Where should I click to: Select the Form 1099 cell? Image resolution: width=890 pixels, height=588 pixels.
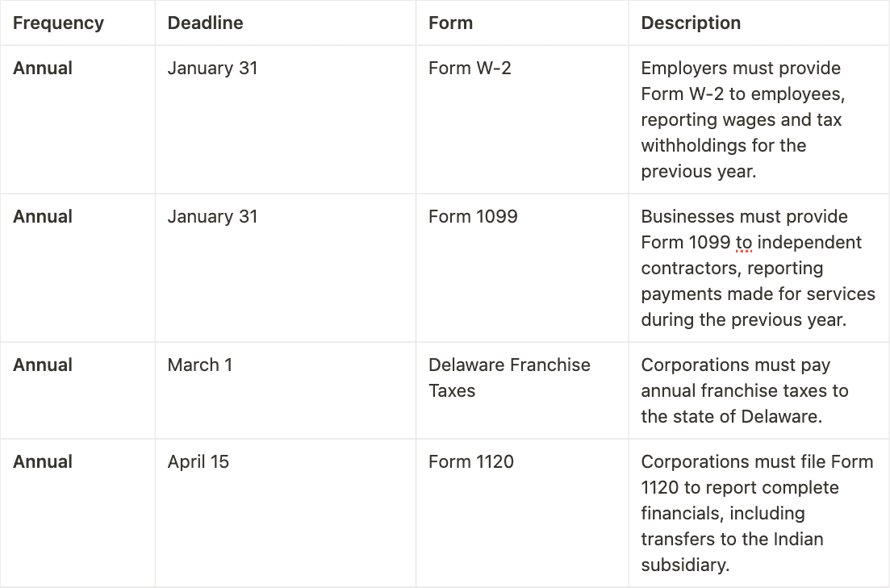pos(473,217)
